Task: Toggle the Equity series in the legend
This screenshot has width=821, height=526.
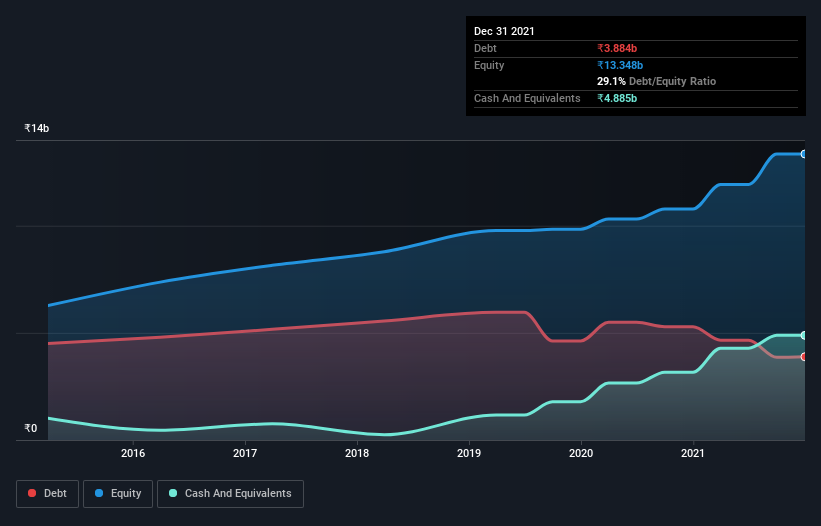Action: 118,494
